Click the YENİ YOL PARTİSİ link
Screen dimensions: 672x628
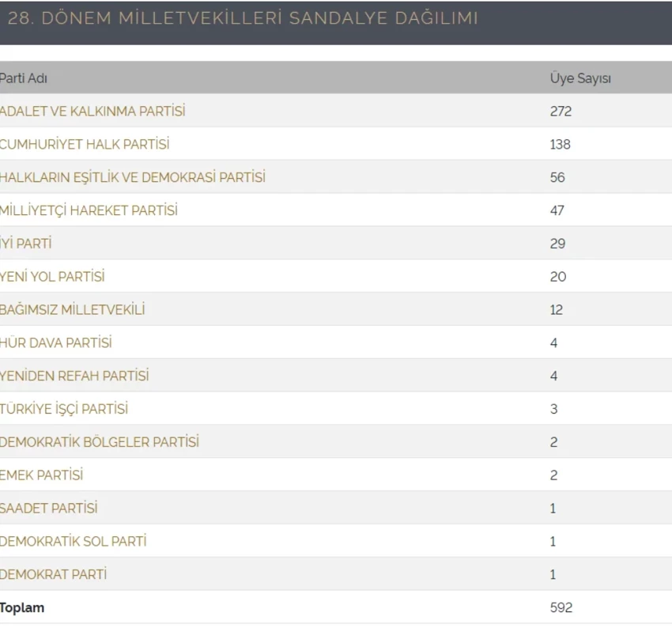[x=52, y=277]
